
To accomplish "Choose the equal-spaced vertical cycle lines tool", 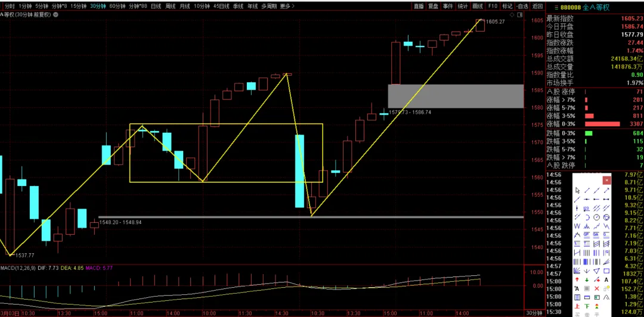I will 587,253.
